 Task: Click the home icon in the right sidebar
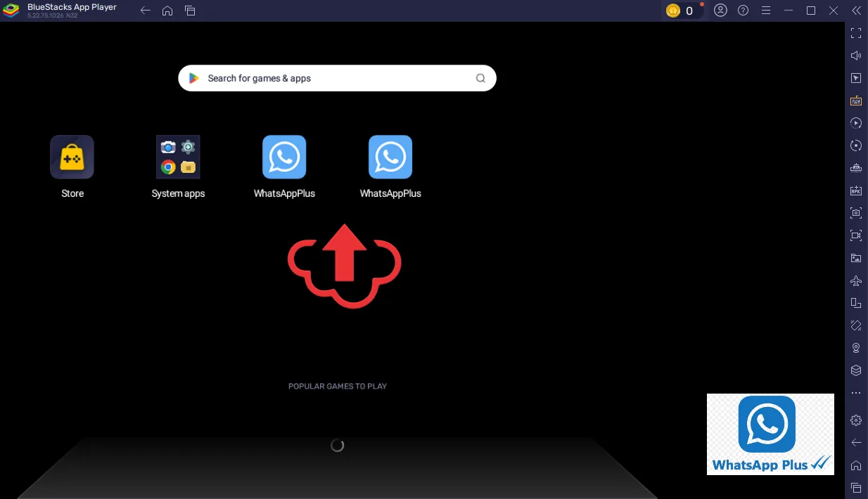[x=856, y=465]
